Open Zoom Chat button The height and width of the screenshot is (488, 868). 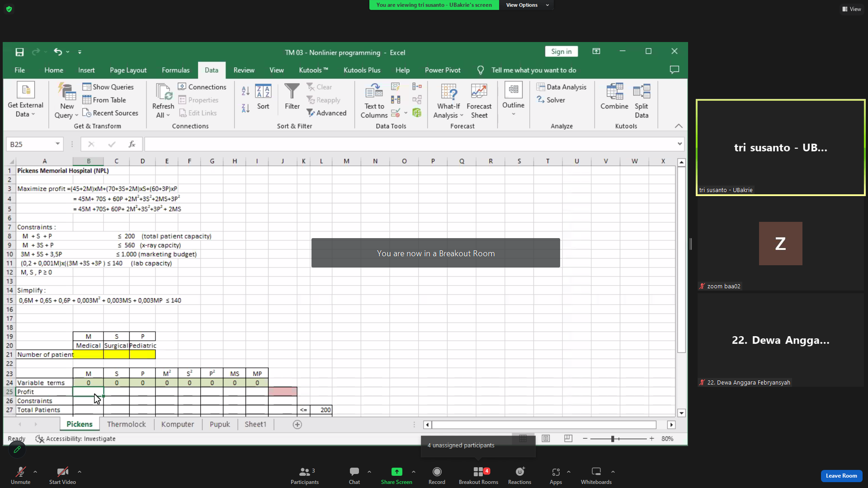pyautogui.click(x=354, y=475)
